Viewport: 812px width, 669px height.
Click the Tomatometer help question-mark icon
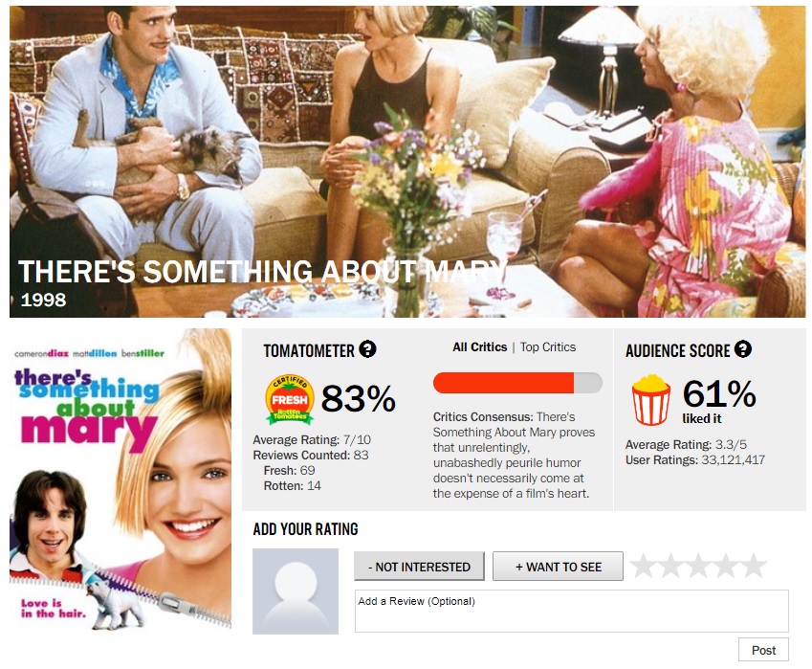(367, 349)
